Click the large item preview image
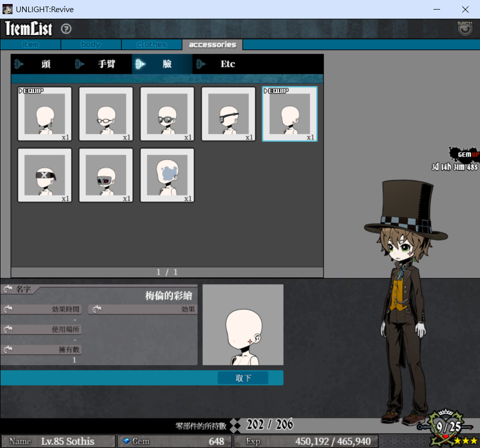The image size is (480, 448). [x=243, y=325]
